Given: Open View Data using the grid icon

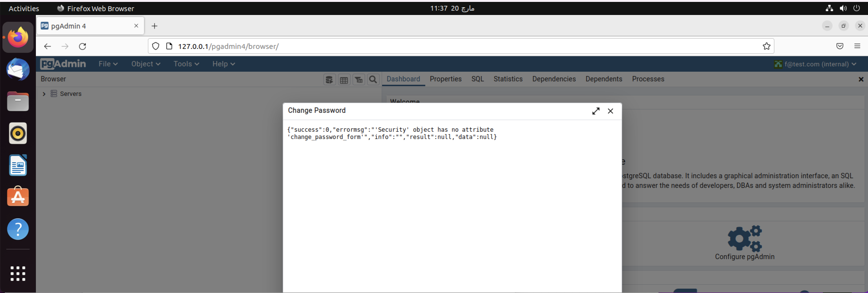Looking at the screenshot, I should [344, 79].
